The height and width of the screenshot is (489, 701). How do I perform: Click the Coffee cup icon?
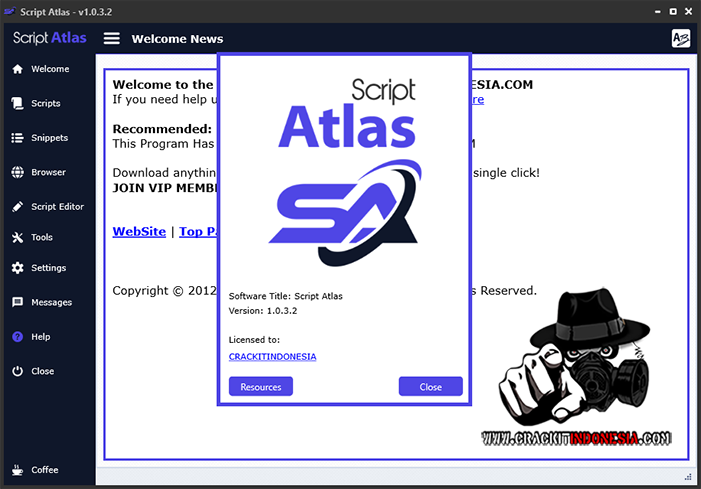point(17,469)
